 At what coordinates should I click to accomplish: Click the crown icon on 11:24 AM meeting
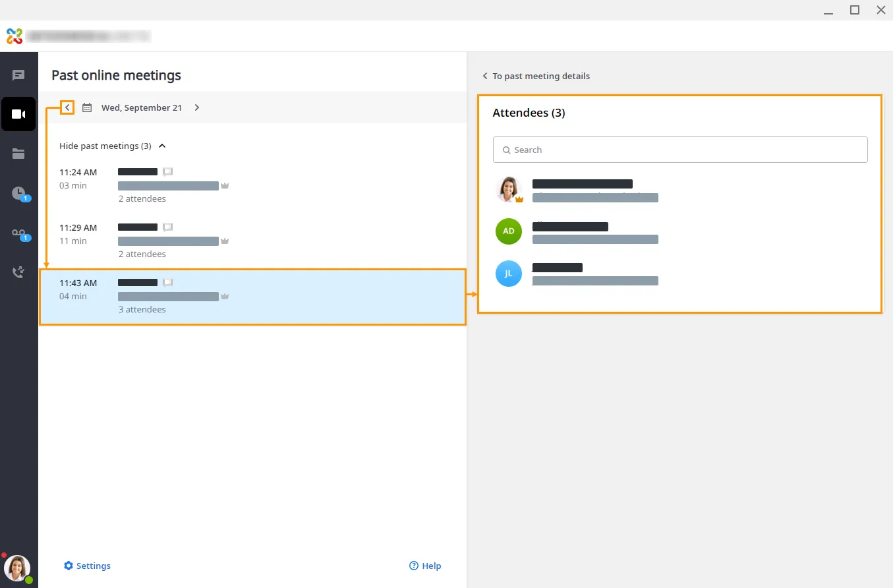click(x=225, y=186)
